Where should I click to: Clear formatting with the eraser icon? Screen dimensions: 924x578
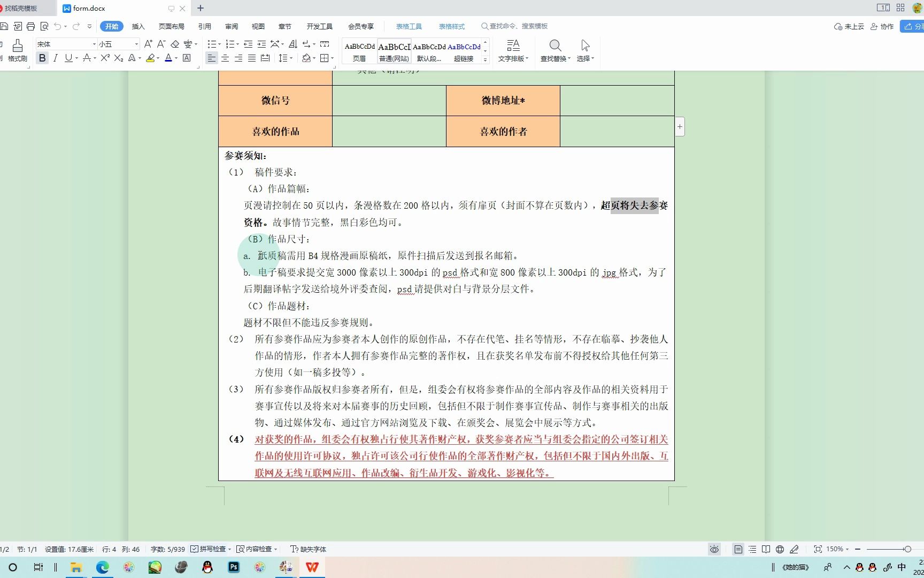[175, 44]
